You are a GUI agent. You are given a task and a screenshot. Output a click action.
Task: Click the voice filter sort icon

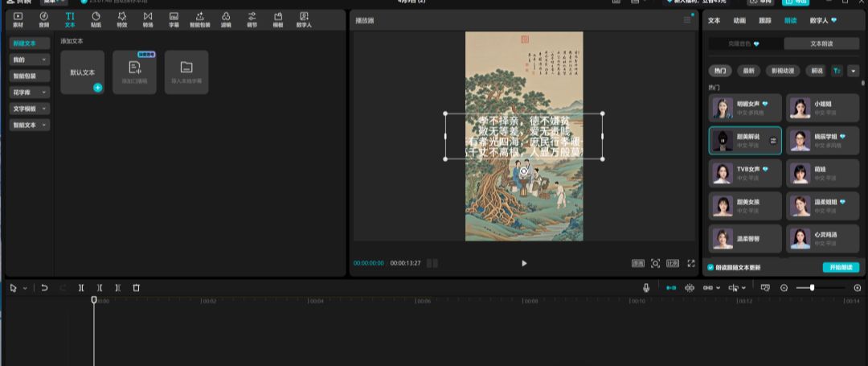coord(837,71)
